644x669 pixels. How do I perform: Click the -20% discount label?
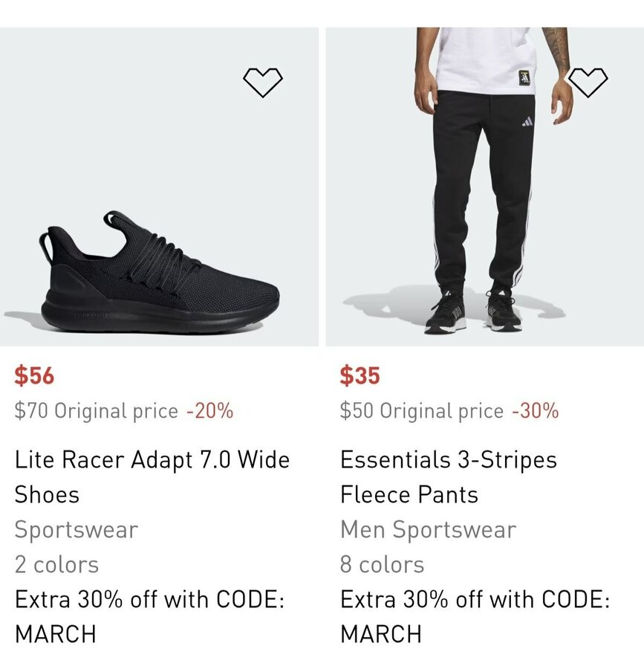pos(209,411)
